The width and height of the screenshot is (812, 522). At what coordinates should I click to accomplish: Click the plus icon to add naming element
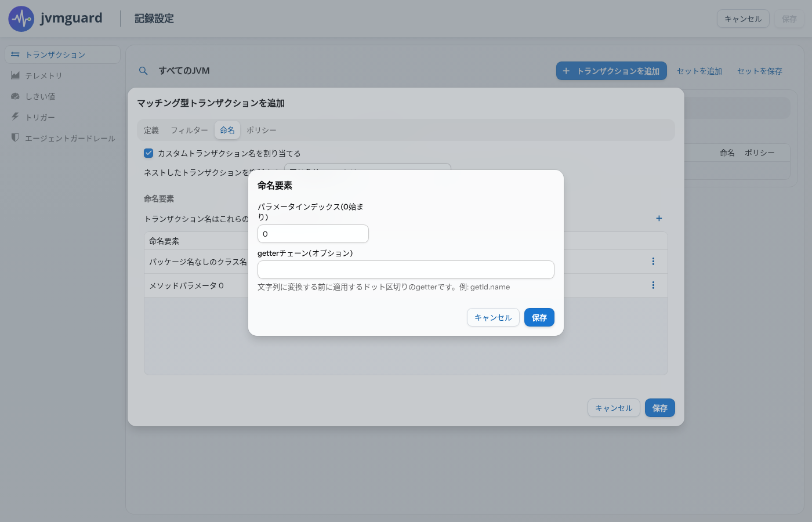pyautogui.click(x=659, y=218)
